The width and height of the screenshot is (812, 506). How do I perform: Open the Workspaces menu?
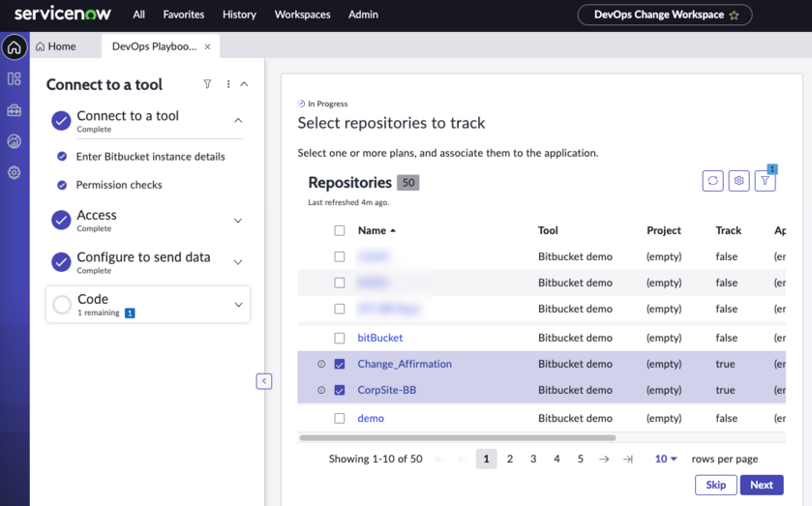(x=302, y=15)
